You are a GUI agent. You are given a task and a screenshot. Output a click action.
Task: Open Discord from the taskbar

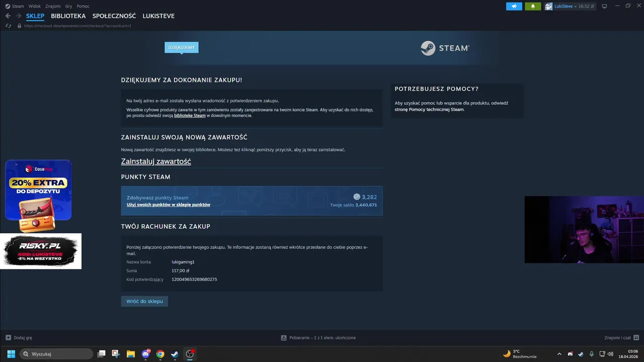(x=145, y=354)
